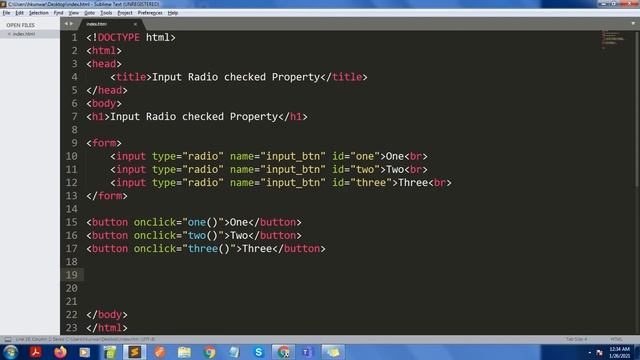Open media player from taskbar

tap(85, 352)
